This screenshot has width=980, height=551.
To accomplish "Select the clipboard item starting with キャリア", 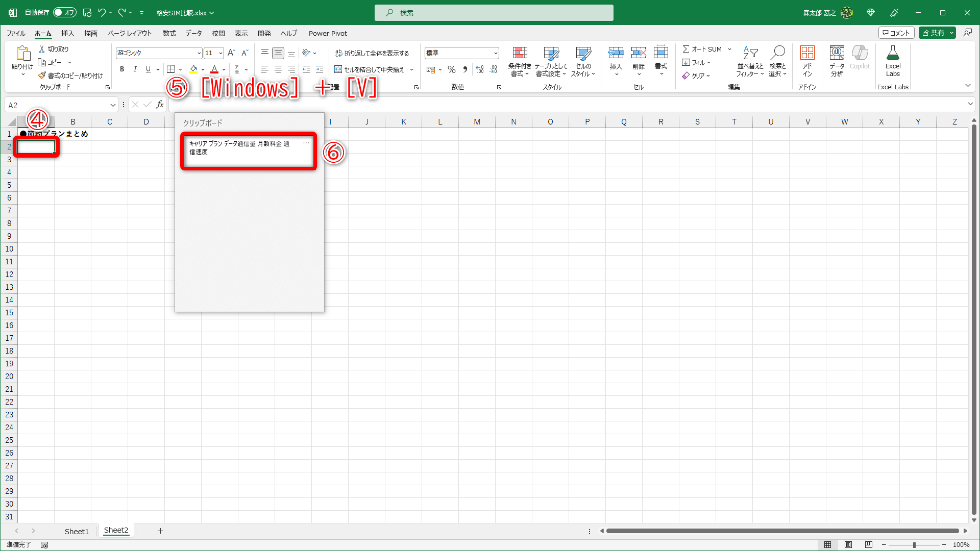I will point(249,151).
